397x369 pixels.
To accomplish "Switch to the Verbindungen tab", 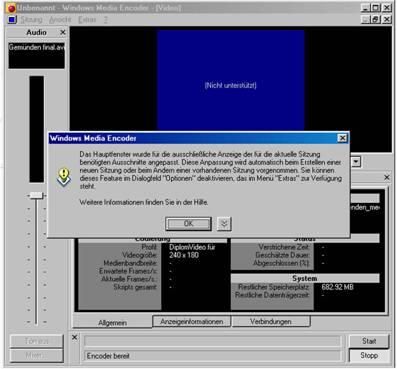I will click(x=271, y=322).
